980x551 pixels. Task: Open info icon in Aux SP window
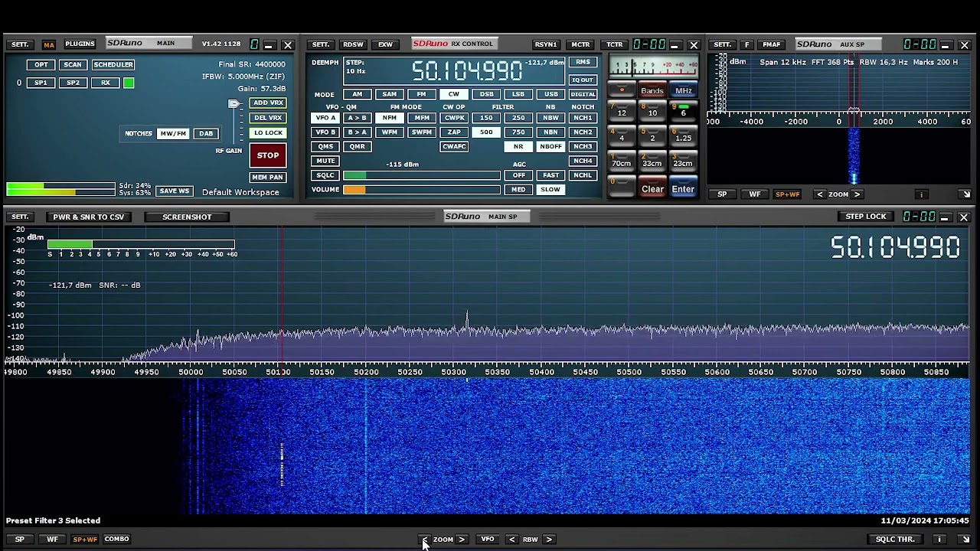(x=921, y=194)
